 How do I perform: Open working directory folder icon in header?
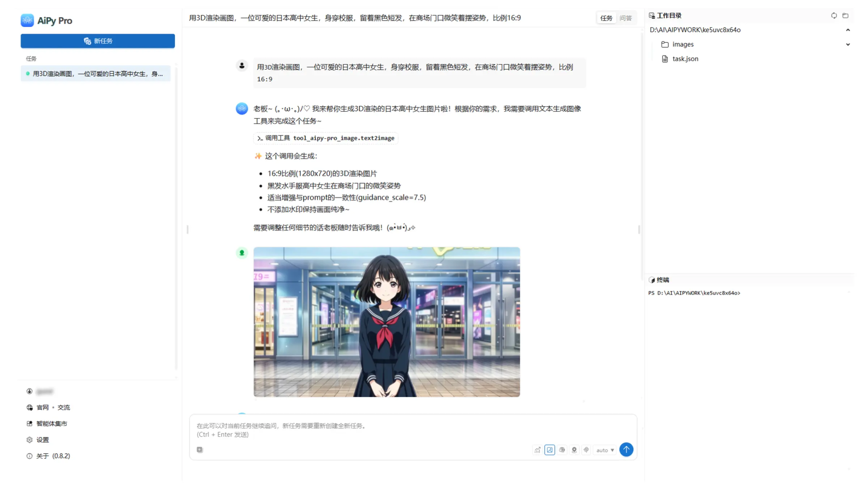(x=846, y=16)
